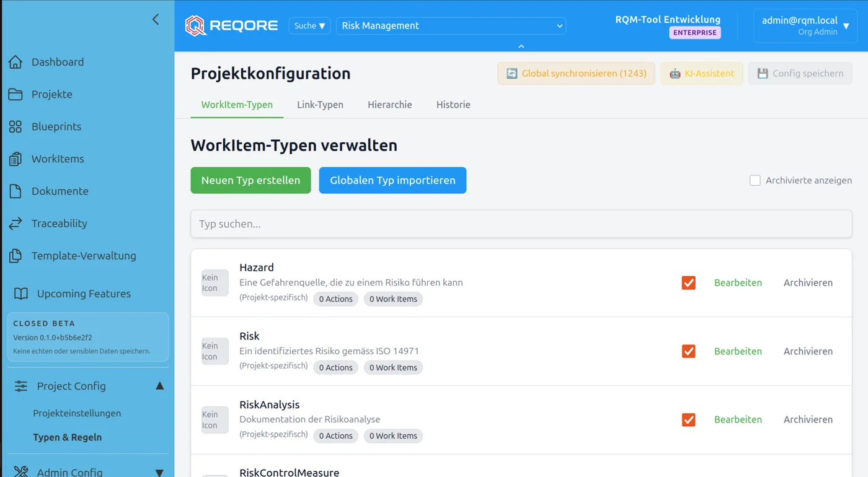The width and height of the screenshot is (868, 477).
Task: Switch to the Hierarchie tab
Action: (390, 105)
